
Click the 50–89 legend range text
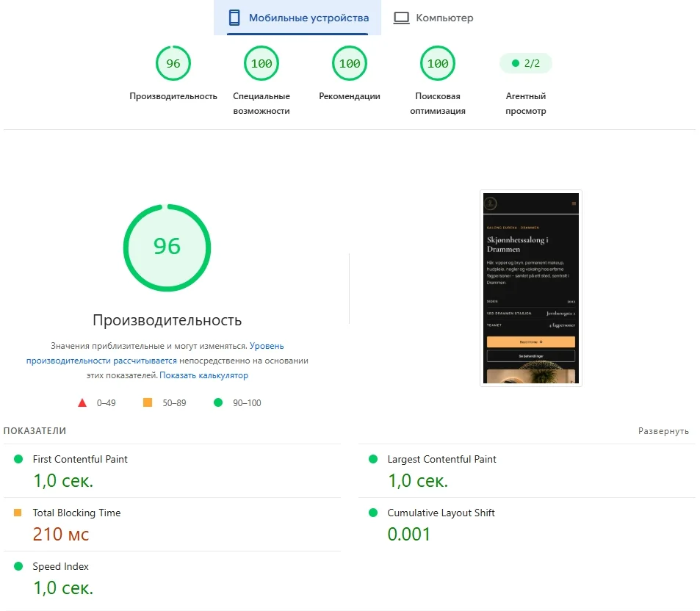(174, 403)
